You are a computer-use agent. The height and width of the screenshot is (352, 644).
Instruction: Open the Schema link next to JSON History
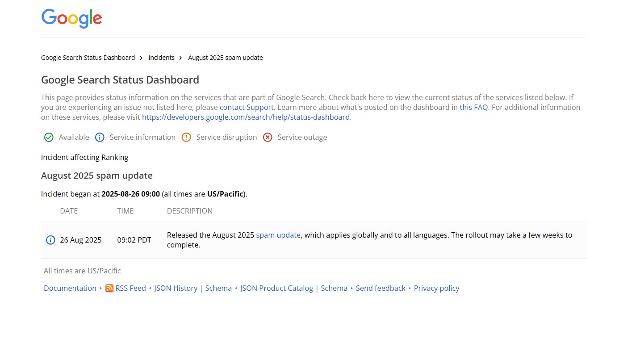pyautogui.click(x=218, y=288)
